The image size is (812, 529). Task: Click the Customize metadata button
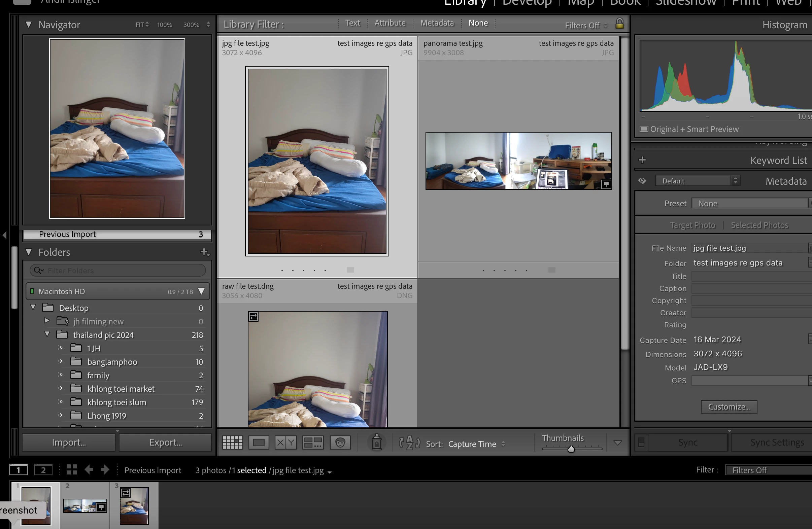click(x=729, y=407)
